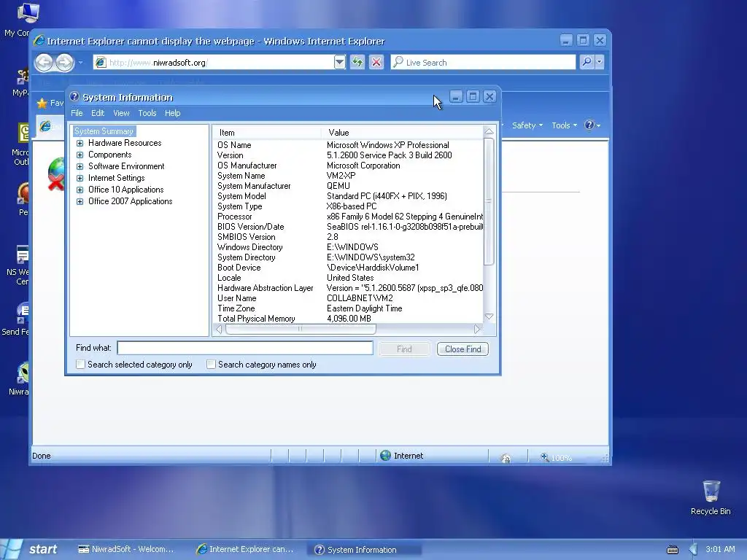Viewport: 747px width, 560px height.
Task: Open the search provider dropdown arrow
Action: (600, 62)
